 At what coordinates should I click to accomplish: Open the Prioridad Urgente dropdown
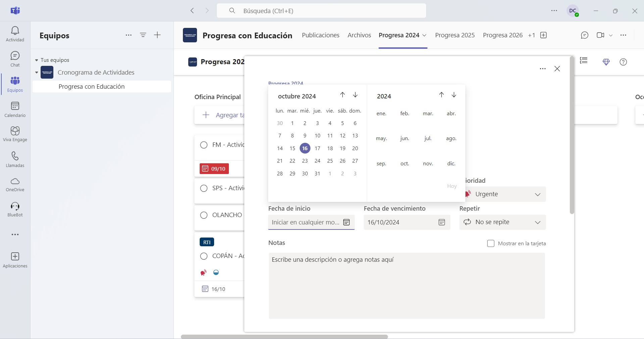(x=505, y=194)
